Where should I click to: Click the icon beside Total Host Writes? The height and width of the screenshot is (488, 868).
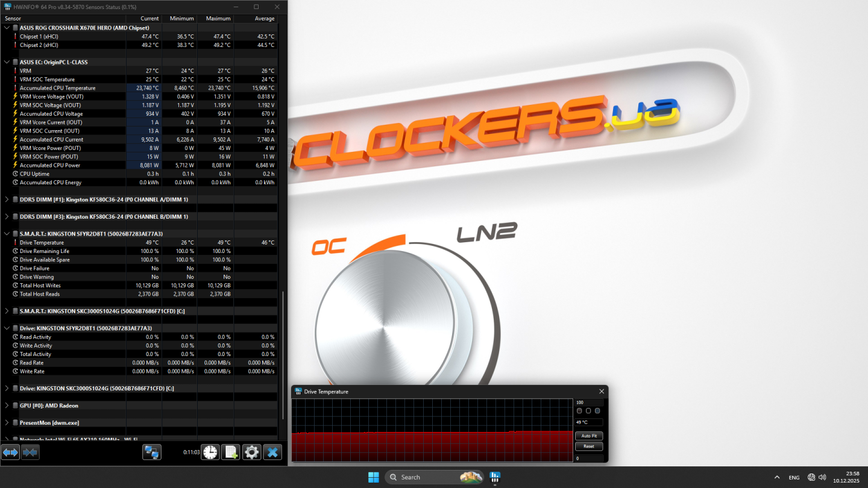(15, 286)
